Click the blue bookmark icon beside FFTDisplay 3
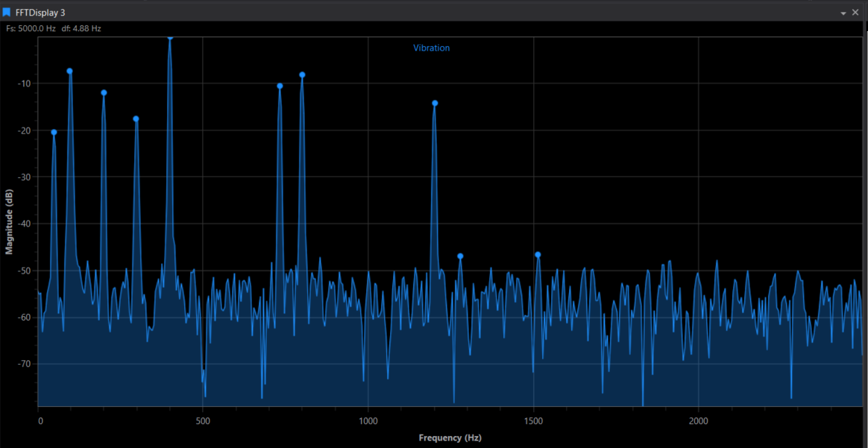 tap(7, 12)
